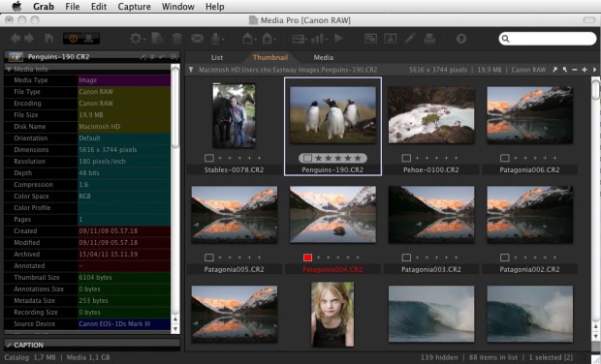Viewport: 601px width, 364px height.
Task: Click the envelope email toolbar icon
Action: [x=197, y=39]
